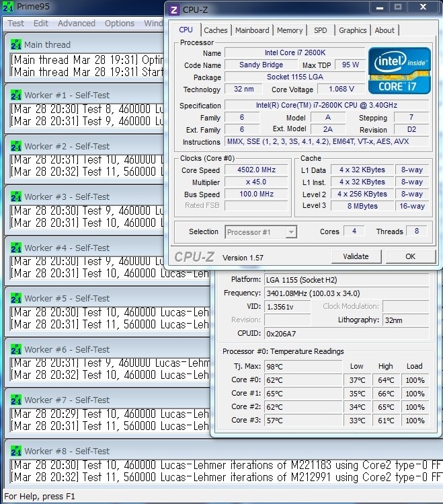Open the Test menu in Prime95

(x=15, y=24)
